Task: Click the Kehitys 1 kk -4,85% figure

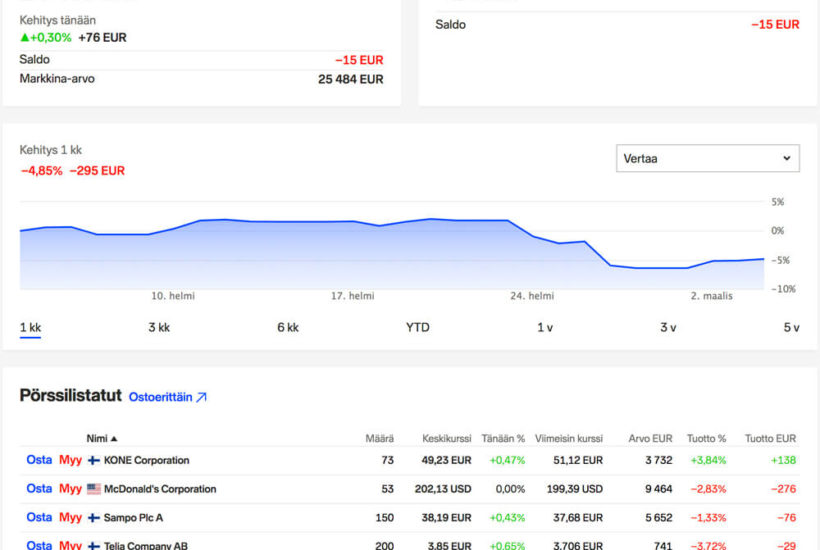Action: click(41, 171)
